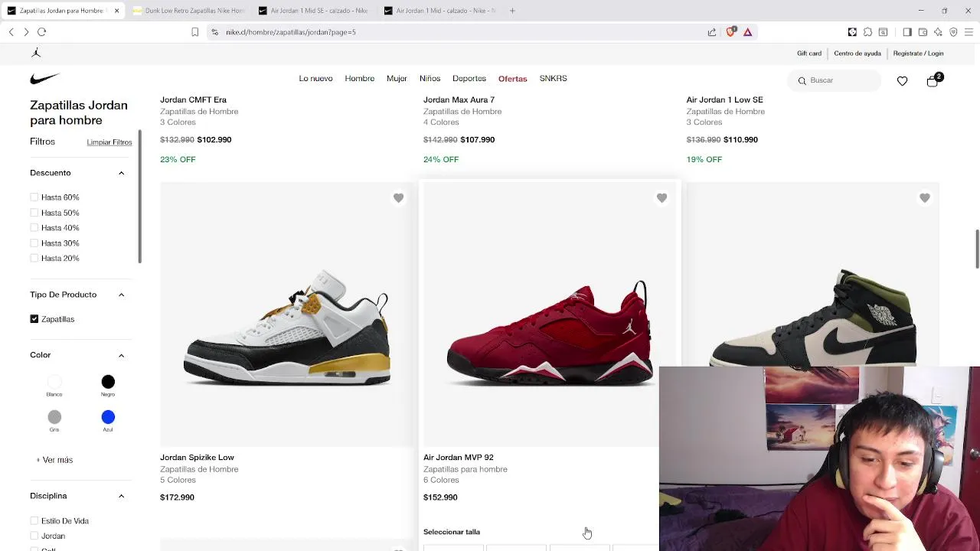Click the Jordan Jumpman logo icon

(x=36, y=53)
